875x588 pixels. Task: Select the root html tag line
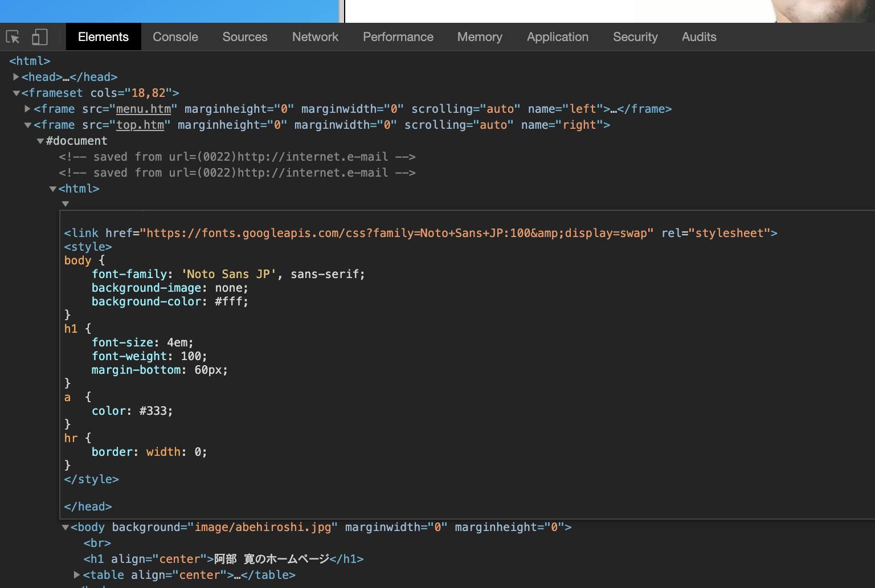(30, 61)
